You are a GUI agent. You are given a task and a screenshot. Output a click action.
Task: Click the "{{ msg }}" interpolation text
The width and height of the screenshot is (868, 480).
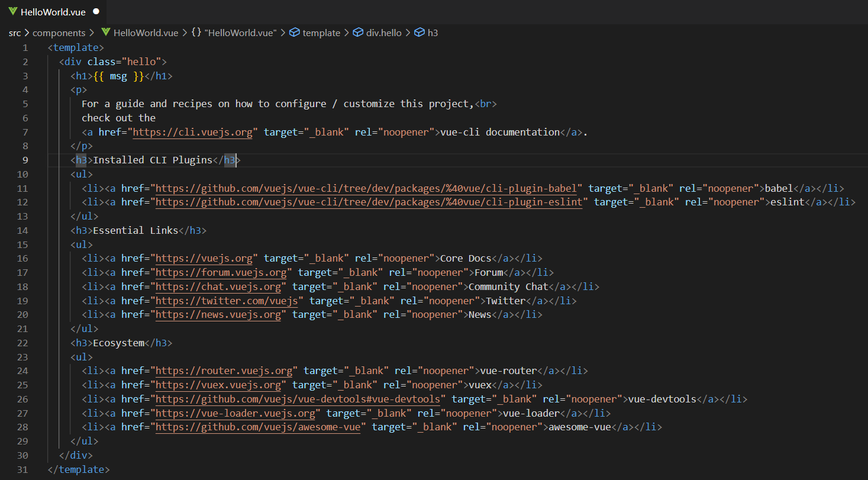[118, 76]
